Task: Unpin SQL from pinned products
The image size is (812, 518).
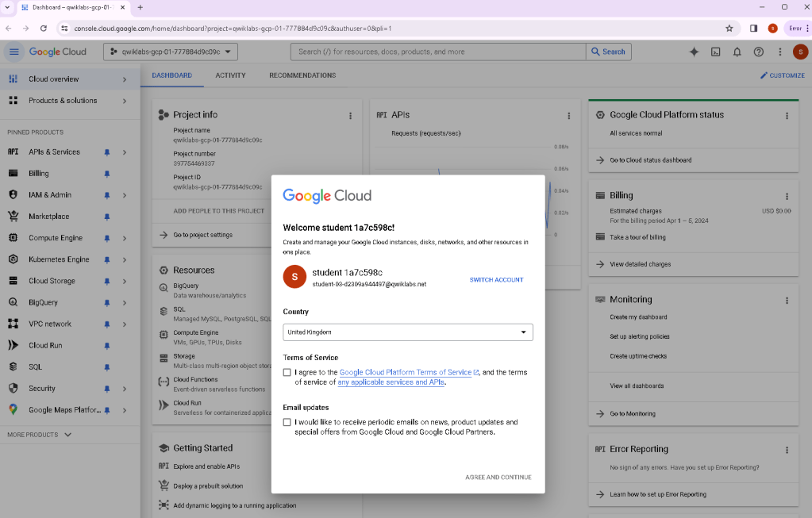Action: 107,367
